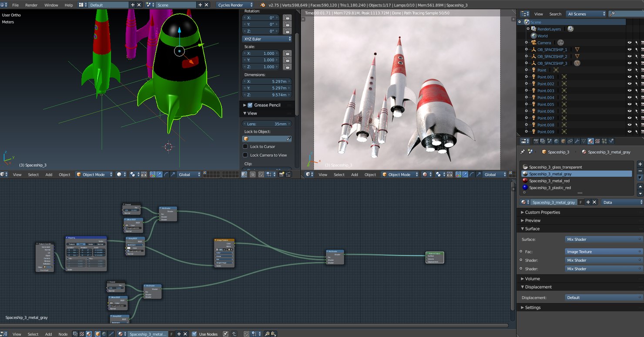Expand the Settings panel

click(x=533, y=307)
